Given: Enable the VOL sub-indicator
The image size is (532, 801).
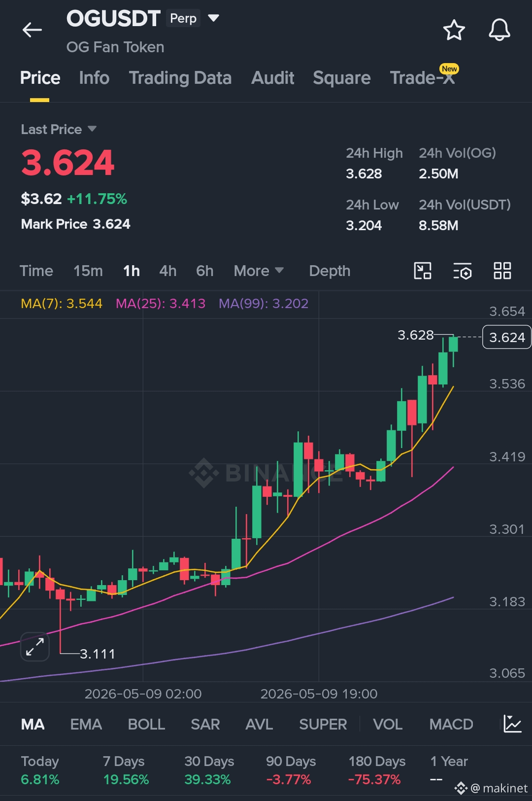Looking at the screenshot, I should 388,724.
